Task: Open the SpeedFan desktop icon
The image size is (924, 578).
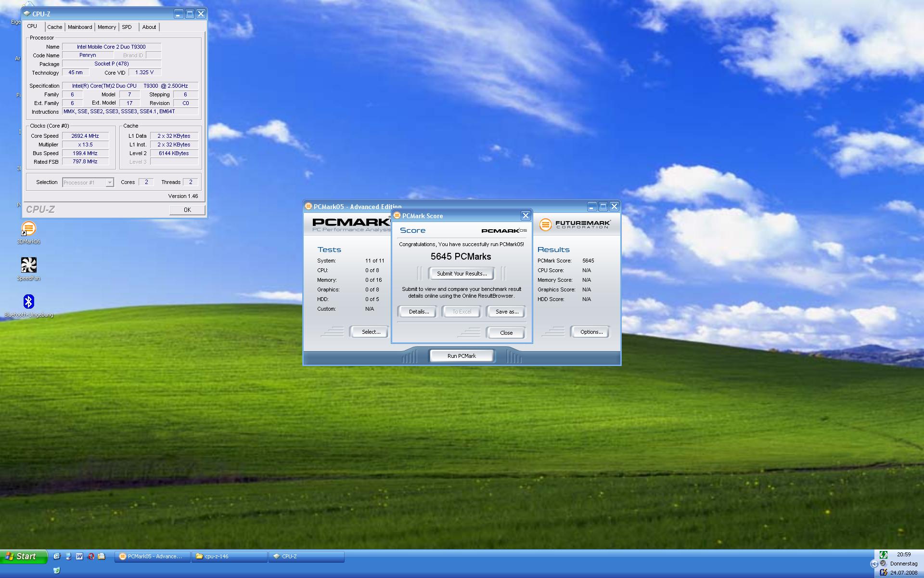Action: pyautogui.click(x=28, y=265)
